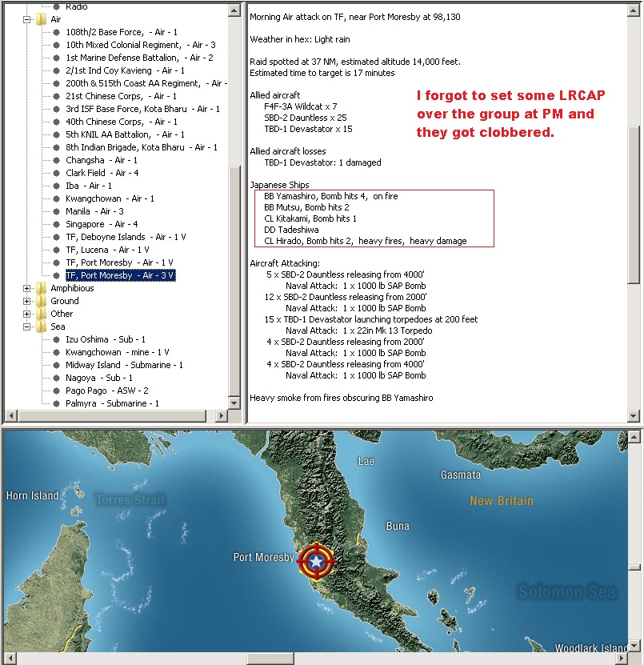Click the Other folder icon
644x665 pixels.
click(x=41, y=314)
